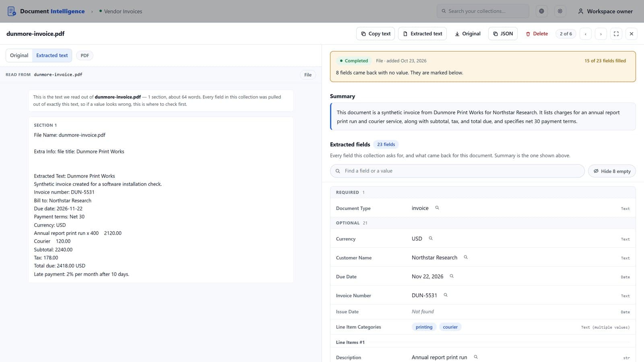Click the 15 of 23 fields filled text
Image resolution: width=644 pixels, height=362 pixels.
(x=605, y=61)
